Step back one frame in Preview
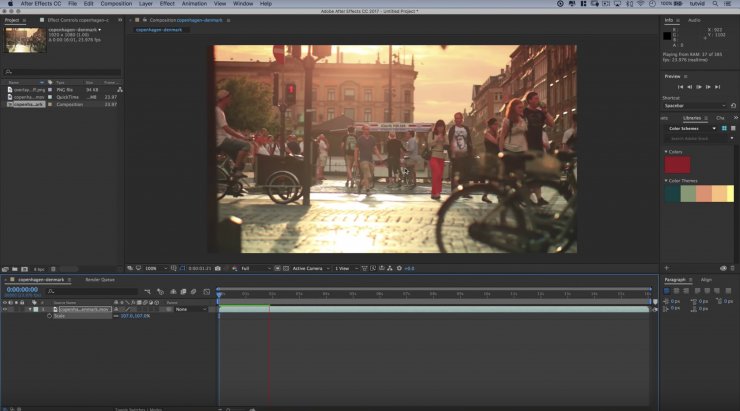The height and width of the screenshot is (411, 740). tap(690, 87)
